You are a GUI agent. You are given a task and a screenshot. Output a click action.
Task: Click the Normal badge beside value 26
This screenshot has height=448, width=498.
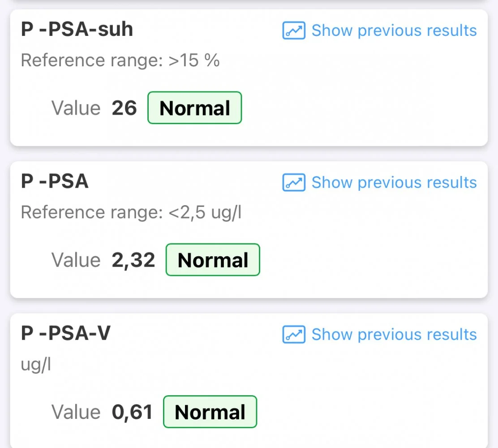click(x=194, y=108)
